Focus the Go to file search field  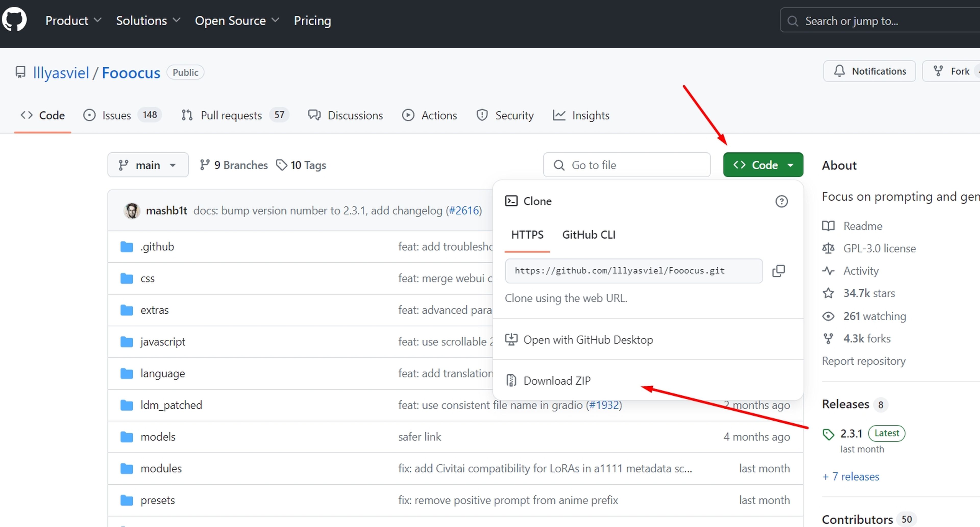point(627,165)
